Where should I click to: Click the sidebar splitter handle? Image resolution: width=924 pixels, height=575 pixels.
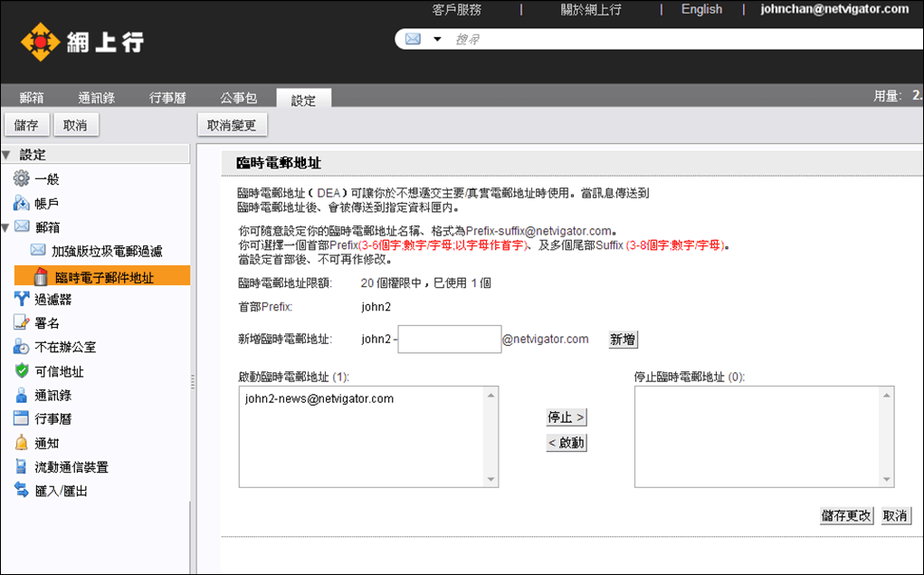193,382
